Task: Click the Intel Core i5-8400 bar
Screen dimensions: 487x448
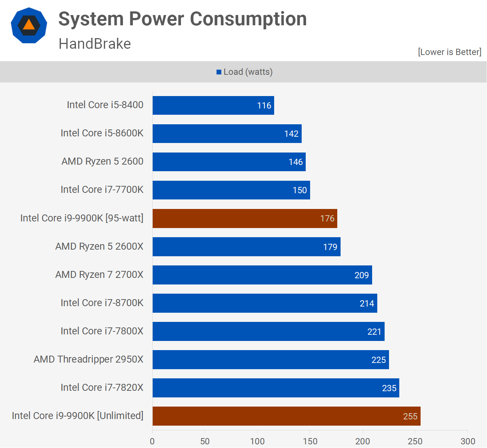Action: pos(213,106)
